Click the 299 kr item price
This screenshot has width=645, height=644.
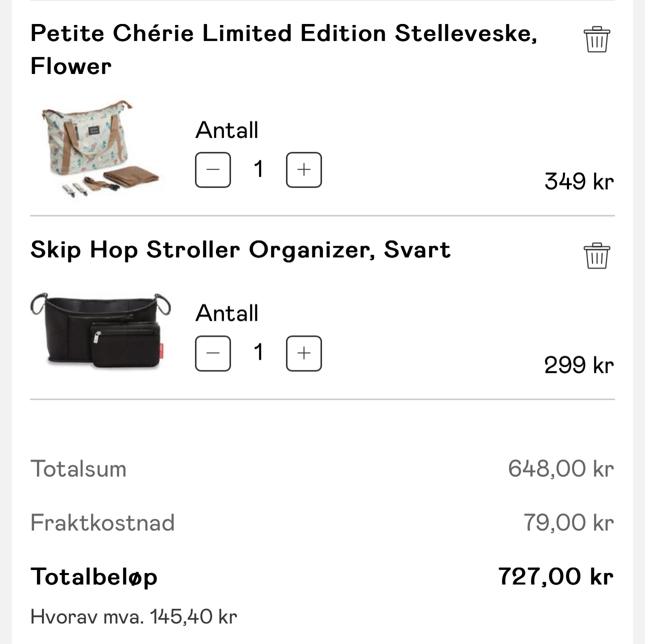pos(578,365)
